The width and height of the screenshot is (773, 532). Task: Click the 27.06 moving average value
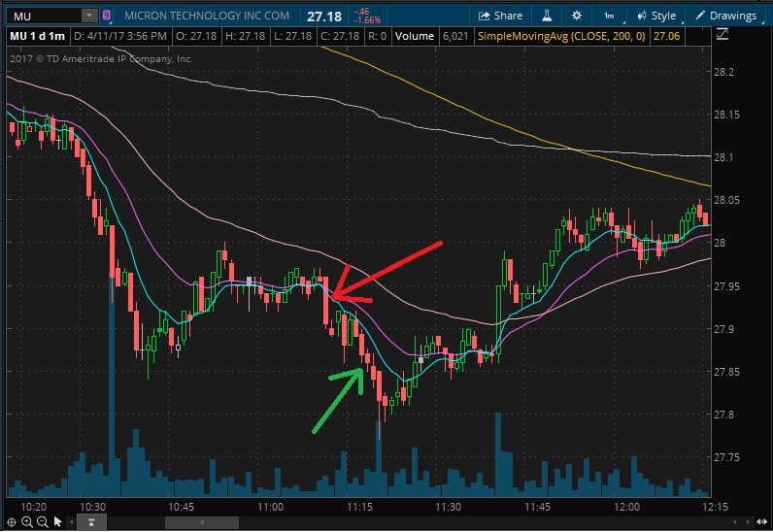click(666, 36)
